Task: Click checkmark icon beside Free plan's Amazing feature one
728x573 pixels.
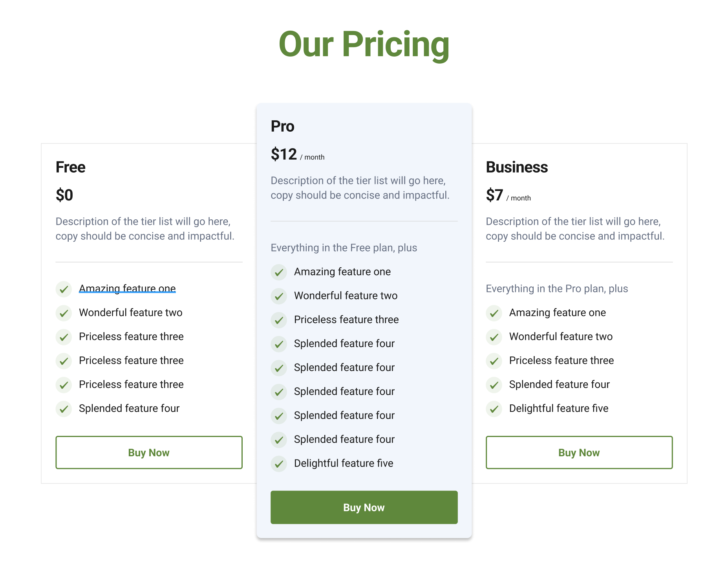Action: (64, 289)
